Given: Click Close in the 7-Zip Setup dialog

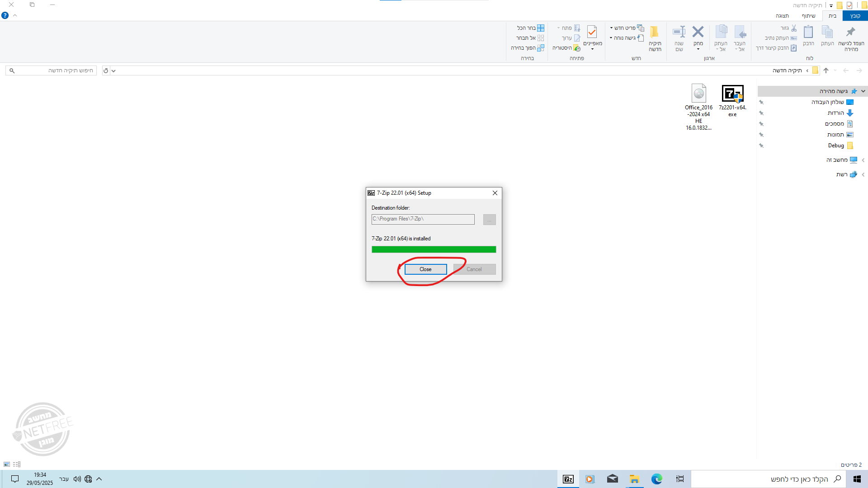Looking at the screenshot, I should [x=425, y=269].
